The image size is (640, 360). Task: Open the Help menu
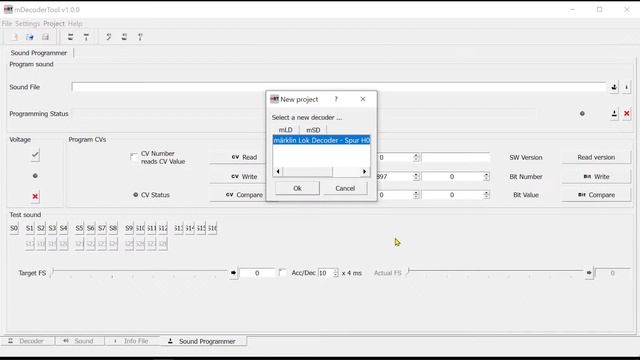pos(75,24)
